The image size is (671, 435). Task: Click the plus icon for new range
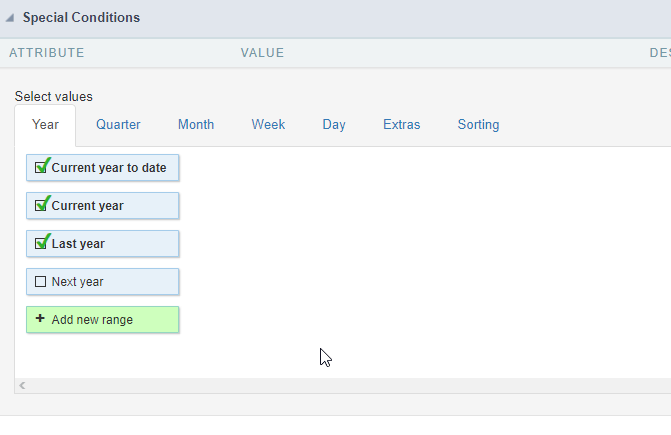pyautogui.click(x=40, y=319)
